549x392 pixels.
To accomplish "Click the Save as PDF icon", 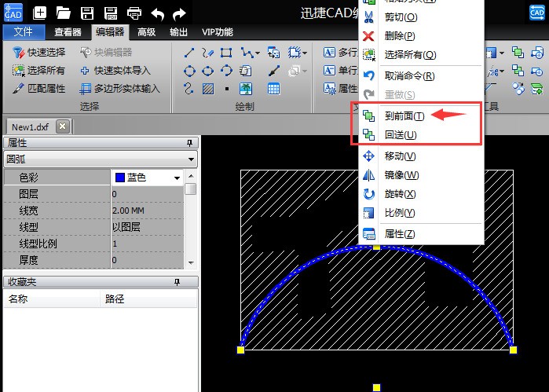I will [x=111, y=13].
